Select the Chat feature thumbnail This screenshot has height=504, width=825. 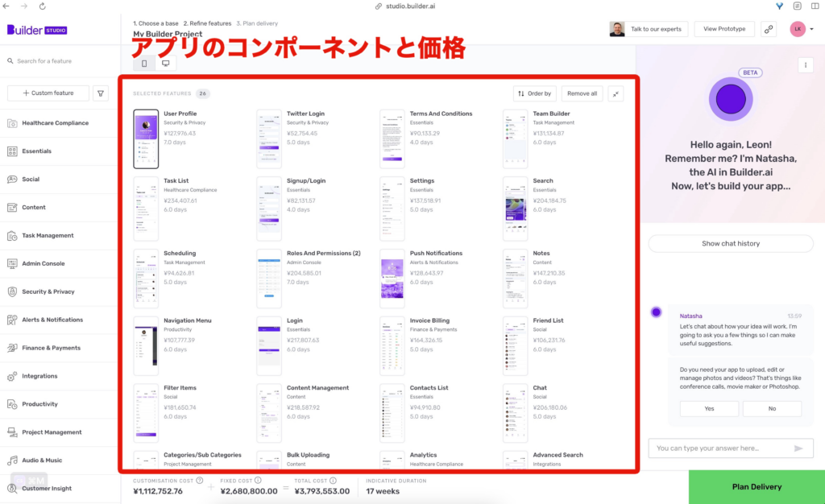(x=515, y=413)
